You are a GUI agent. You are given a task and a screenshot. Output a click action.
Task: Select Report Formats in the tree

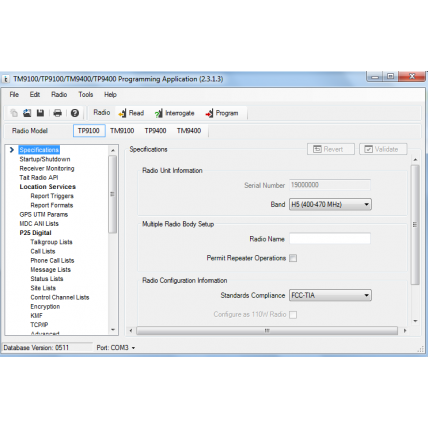click(x=52, y=205)
